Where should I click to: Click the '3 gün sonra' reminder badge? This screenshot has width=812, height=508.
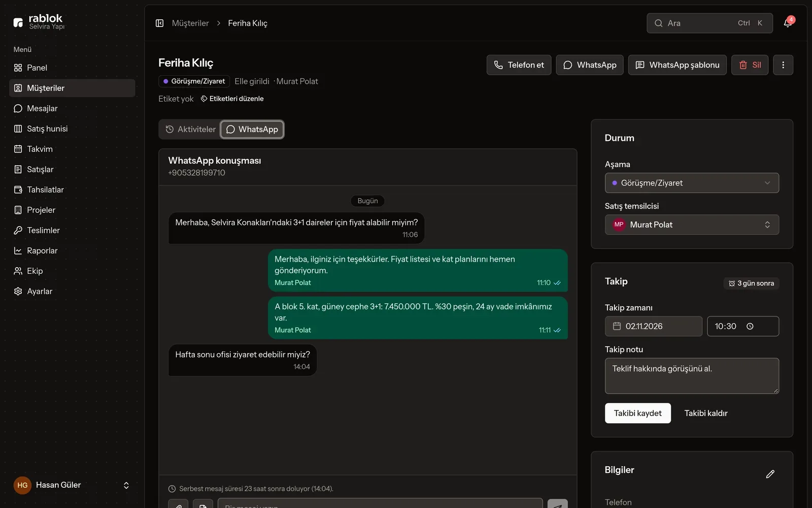coord(751,283)
